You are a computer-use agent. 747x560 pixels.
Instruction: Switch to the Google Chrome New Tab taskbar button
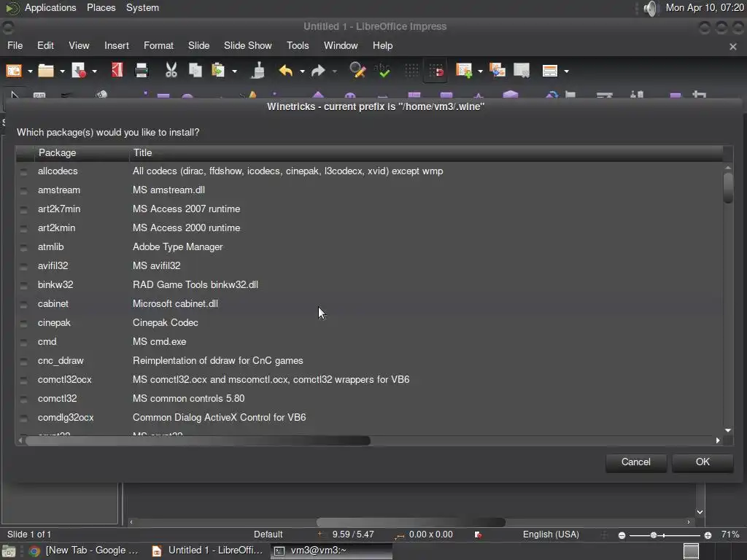click(84, 551)
